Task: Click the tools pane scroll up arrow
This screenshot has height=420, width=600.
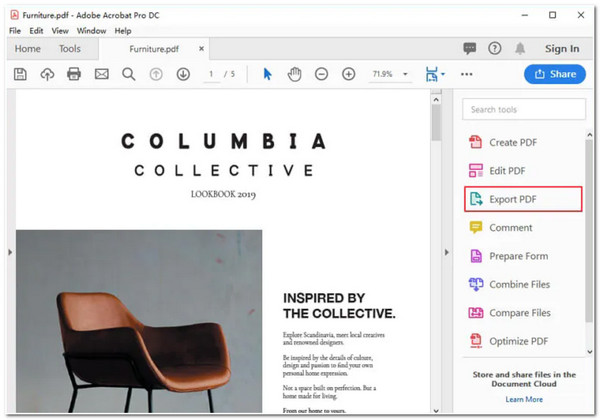Action: pos(590,135)
